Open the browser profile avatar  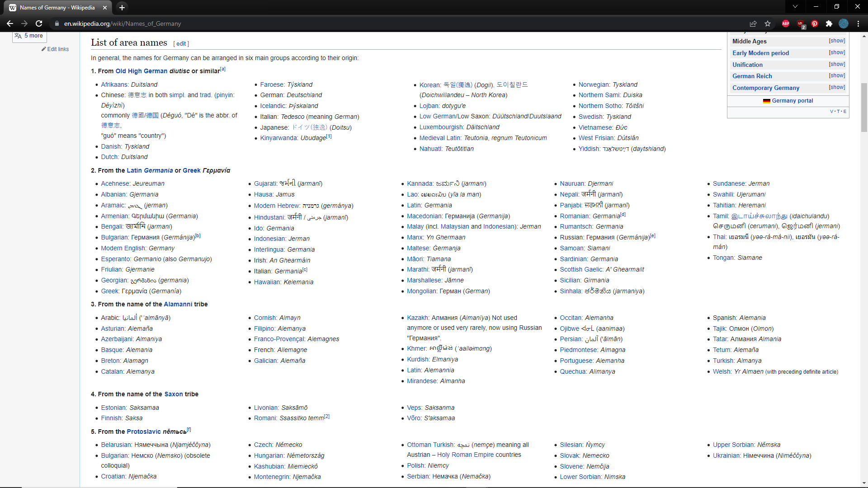pyautogui.click(x=844, y=23)
